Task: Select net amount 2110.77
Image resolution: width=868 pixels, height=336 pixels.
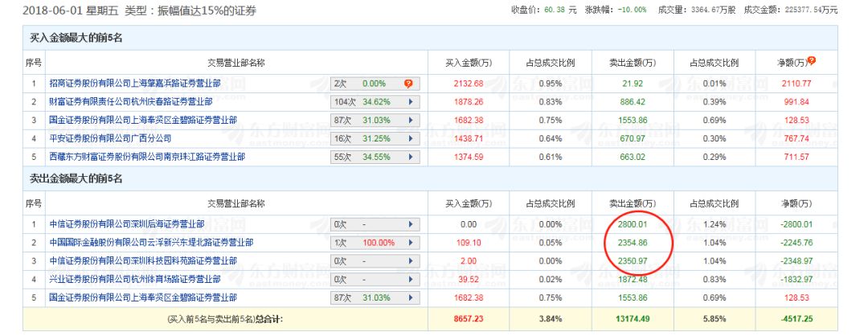Action: click(796, 84)
